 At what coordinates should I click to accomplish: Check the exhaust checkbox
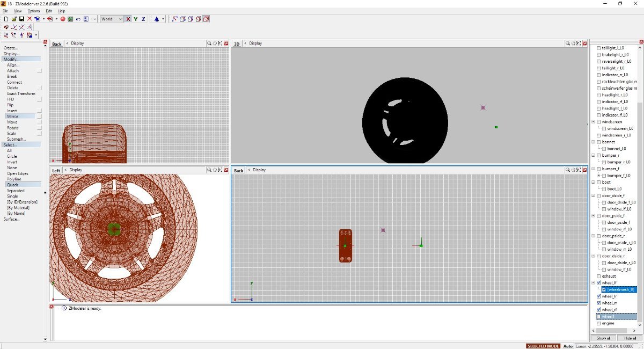[598, 276]
